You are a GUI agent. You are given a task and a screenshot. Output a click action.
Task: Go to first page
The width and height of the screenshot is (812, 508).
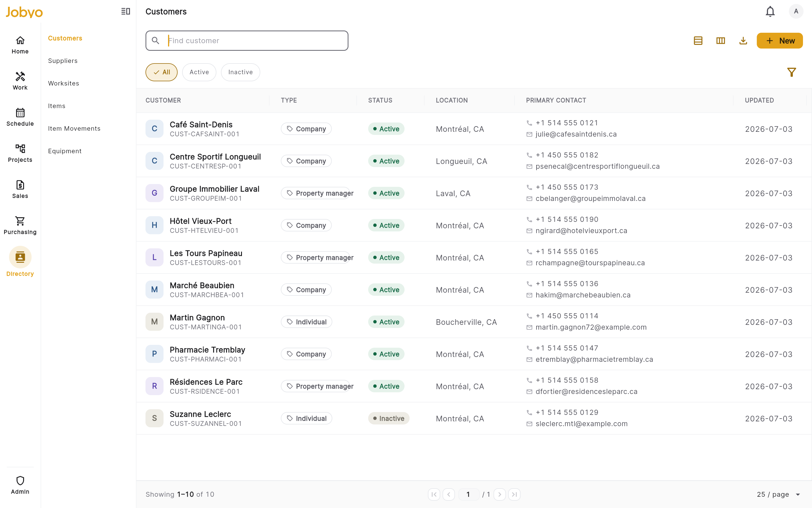(x=434, y=494)
